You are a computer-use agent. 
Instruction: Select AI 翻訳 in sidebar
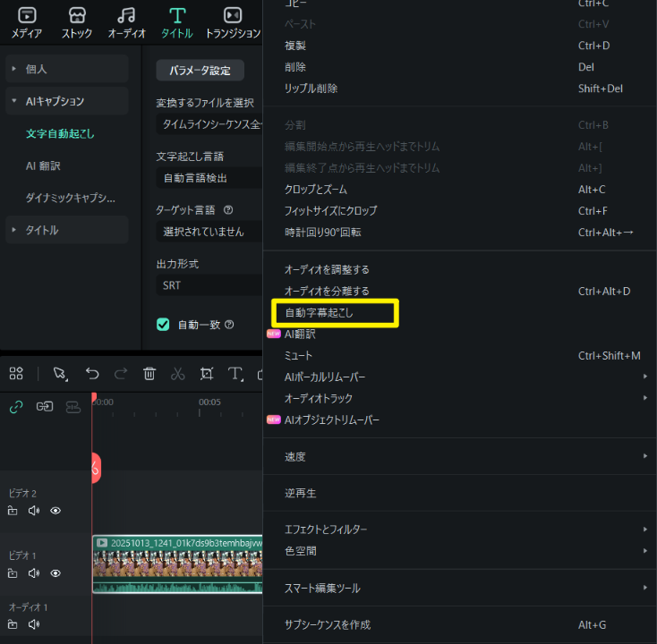(43, 165)
